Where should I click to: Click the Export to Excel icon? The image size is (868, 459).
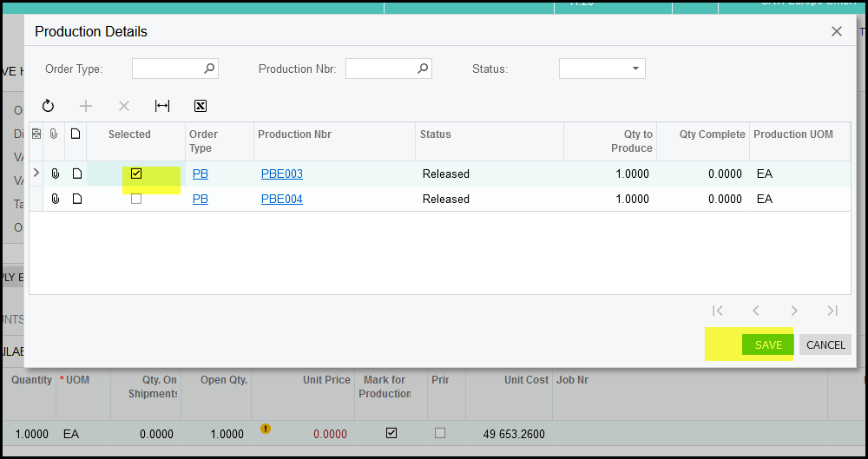(x=201, y=106)
